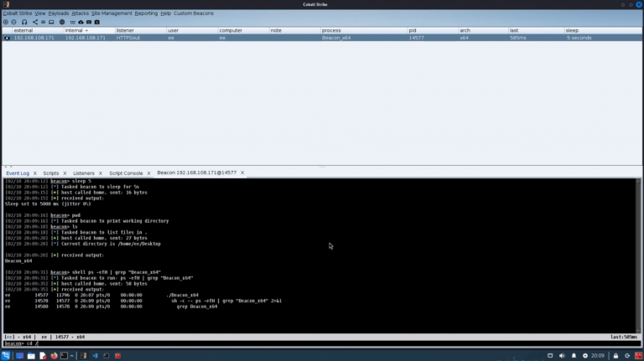This screenshot has height=361, width=644.
Task: Click the log out icon in tray
Action: point(627,356)
